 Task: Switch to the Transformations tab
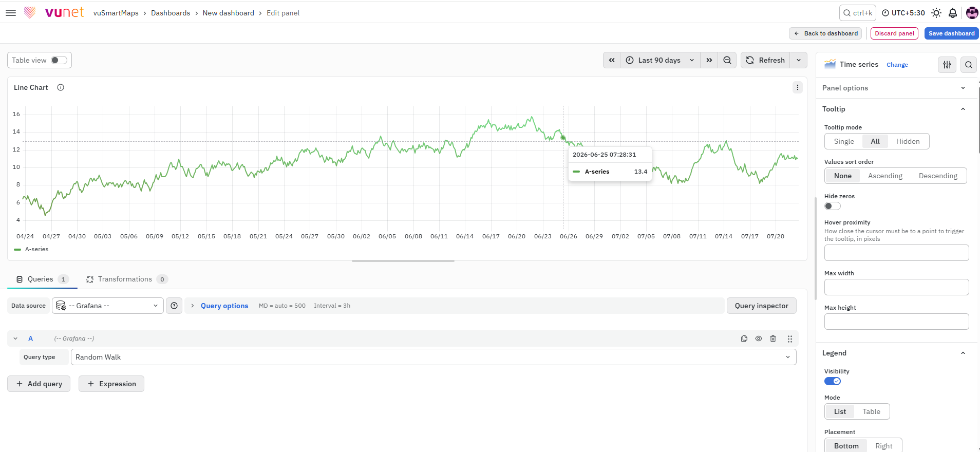point(126,279)
